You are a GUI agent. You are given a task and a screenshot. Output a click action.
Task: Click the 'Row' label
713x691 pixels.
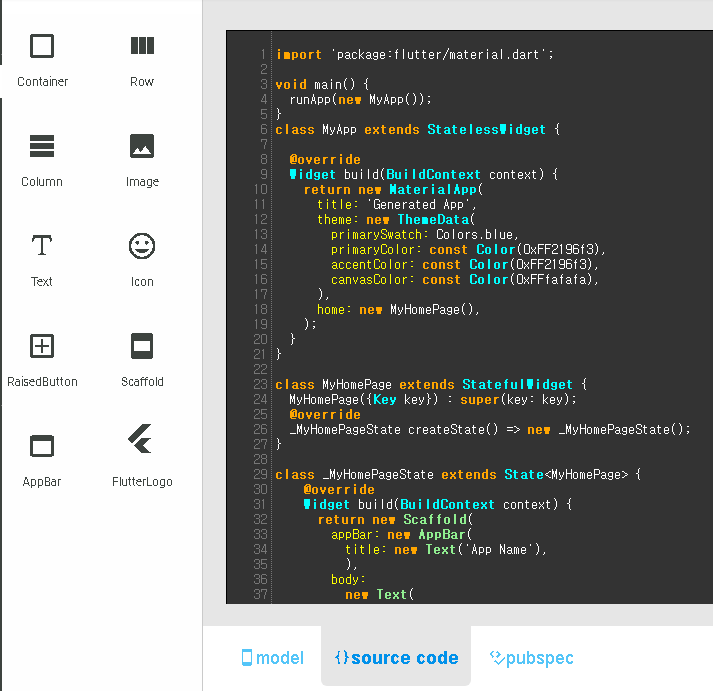142,82
